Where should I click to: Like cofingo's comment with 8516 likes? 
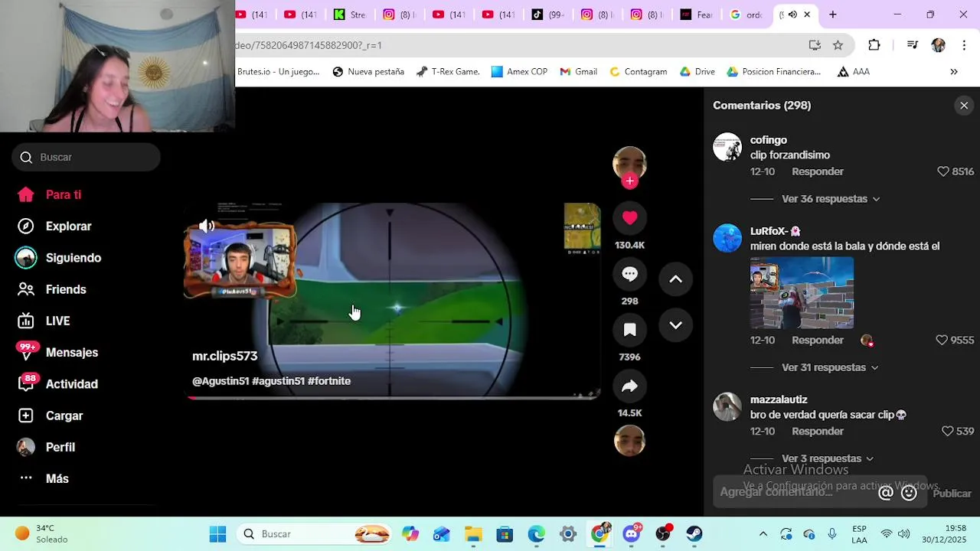[x=943, y=171]
